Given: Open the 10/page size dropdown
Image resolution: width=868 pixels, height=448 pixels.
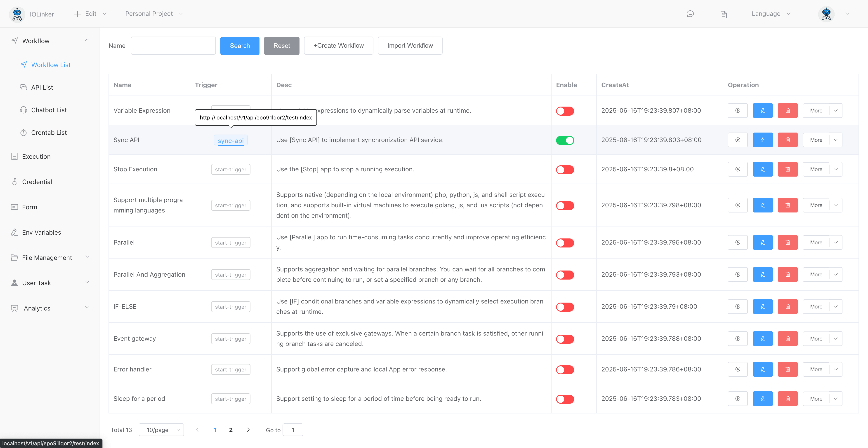Looking at the screenshot, I should 161,430.
